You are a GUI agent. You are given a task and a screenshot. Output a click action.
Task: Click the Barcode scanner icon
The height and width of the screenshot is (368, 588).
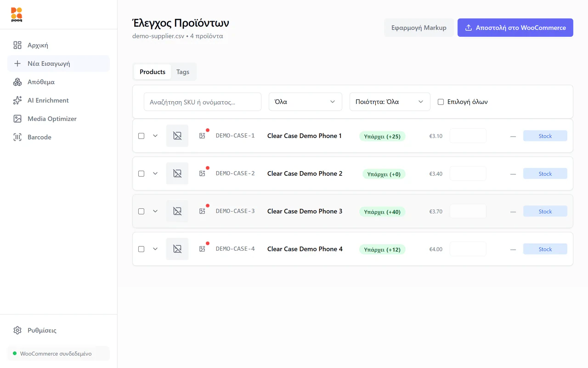click(17, 137)
